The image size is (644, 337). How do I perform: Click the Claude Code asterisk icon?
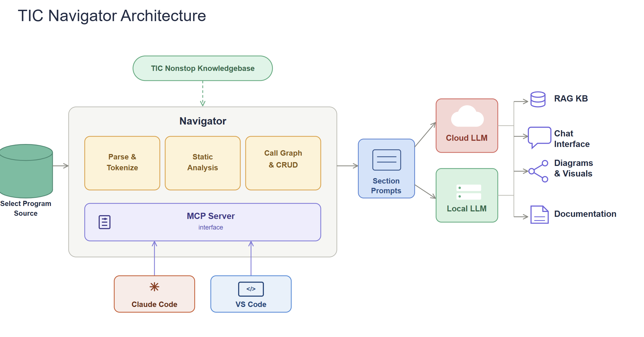pos(154,287)
